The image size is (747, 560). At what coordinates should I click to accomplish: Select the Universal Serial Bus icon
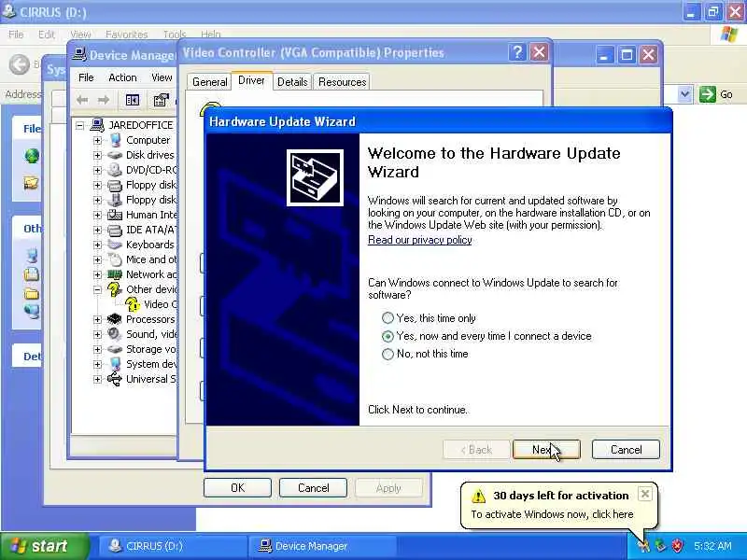click(115, 379)
